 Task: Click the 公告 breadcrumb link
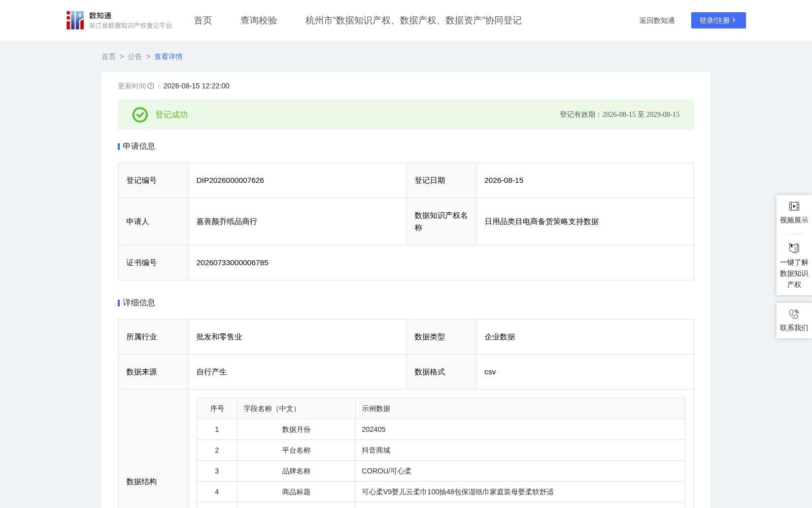(135, 56)
